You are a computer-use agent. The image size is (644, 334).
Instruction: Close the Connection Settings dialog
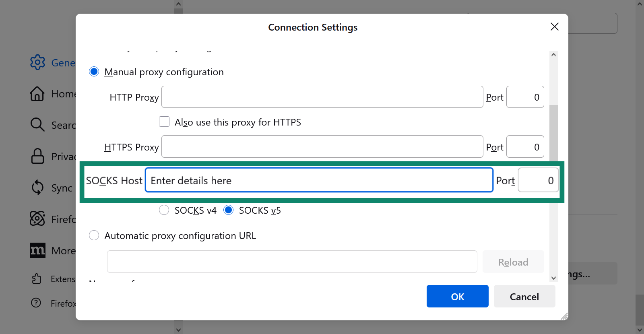point(554,27)
